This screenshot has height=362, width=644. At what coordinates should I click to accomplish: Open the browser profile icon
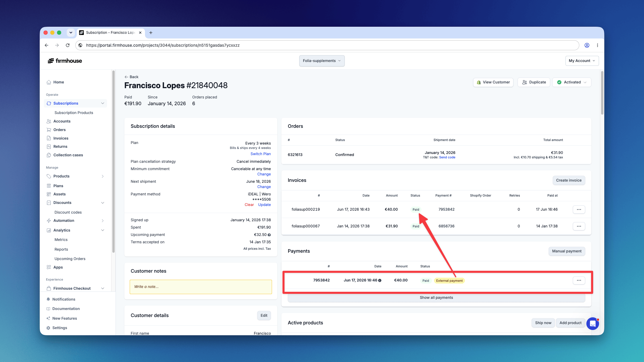click(x=587, y=45)
